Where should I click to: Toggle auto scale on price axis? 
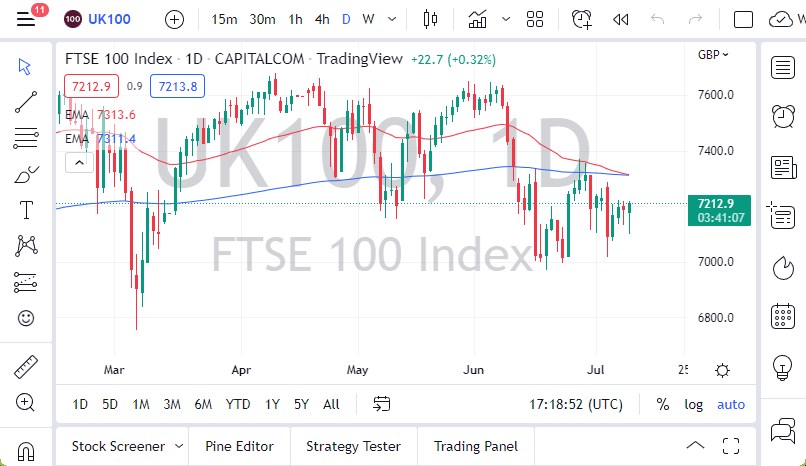[731, 405]
